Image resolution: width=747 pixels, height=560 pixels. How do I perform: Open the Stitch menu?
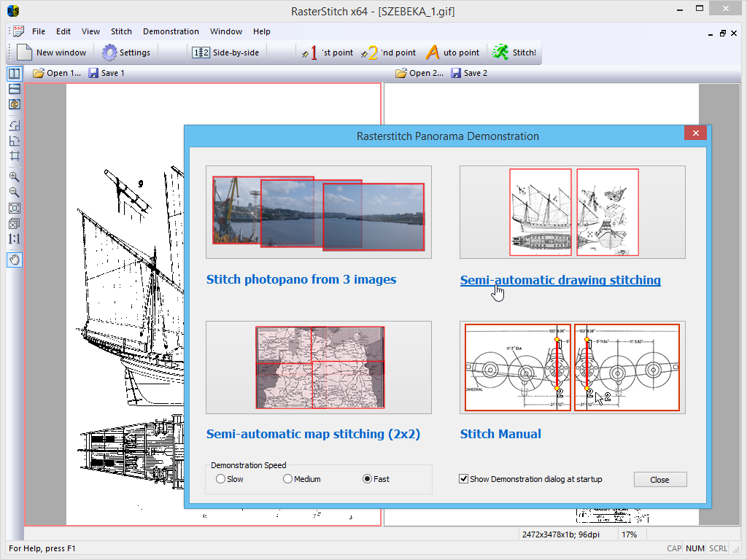[x=121, y=31]
